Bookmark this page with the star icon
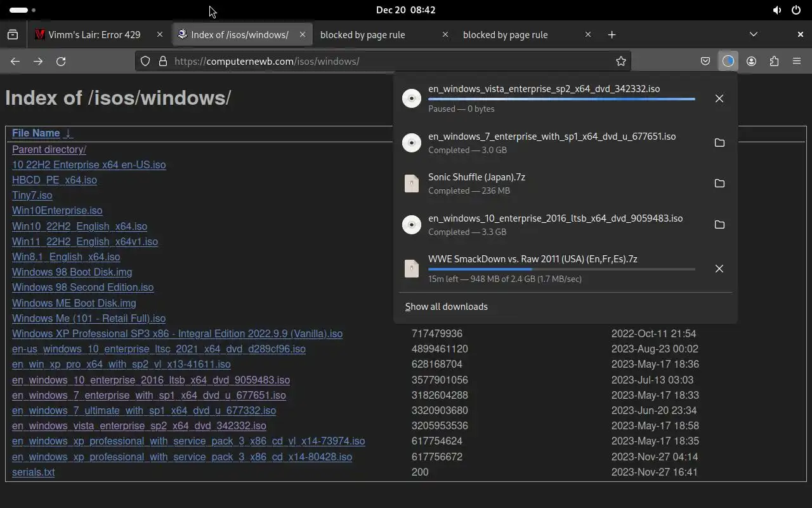 tap(621, 61)
